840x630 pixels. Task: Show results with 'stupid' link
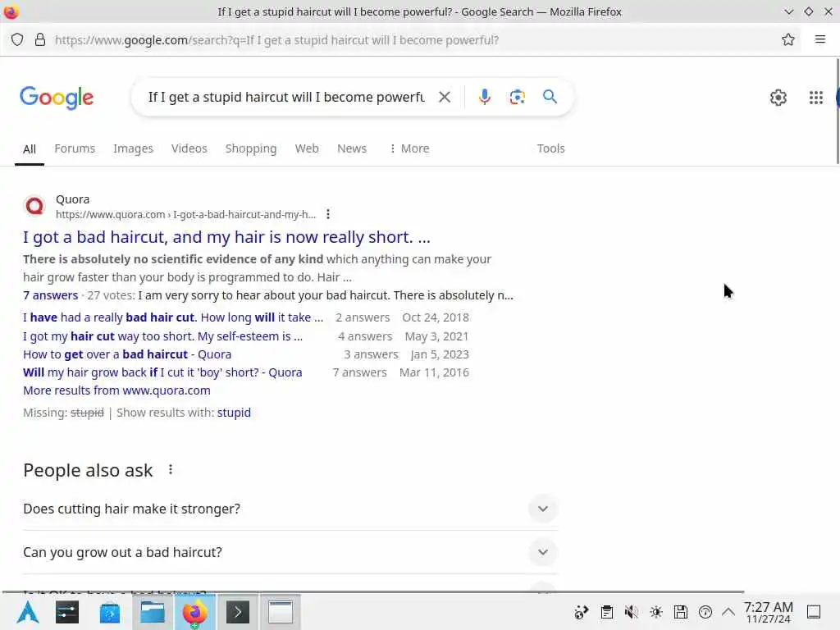[234, 413]
